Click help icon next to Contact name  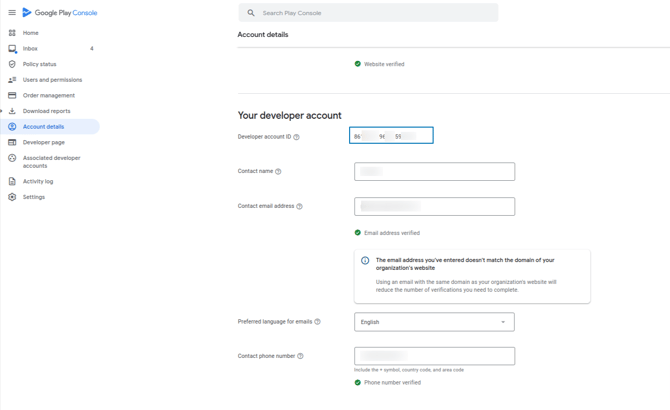pyautogui.click(x=278, y=171)
